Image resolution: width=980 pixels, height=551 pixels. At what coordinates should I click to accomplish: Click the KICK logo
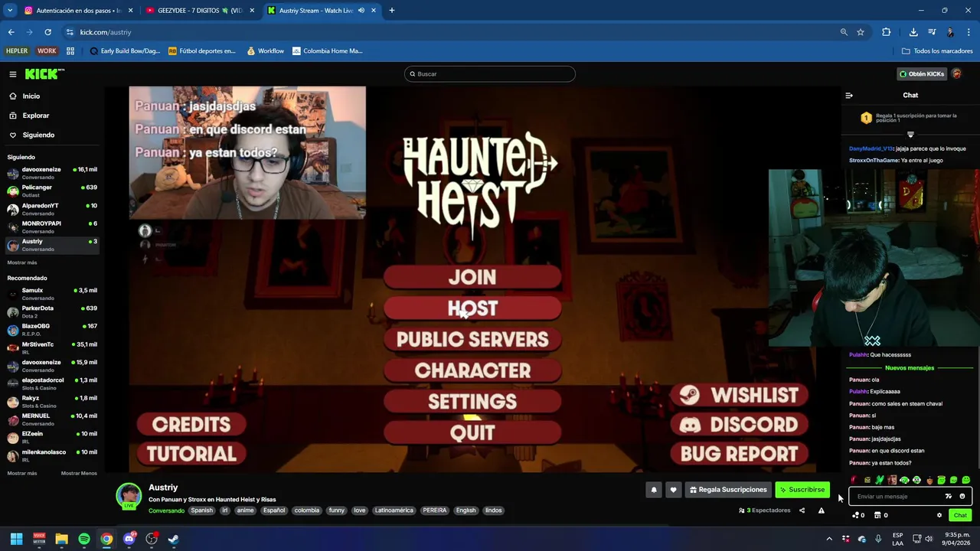coord(44,74)
